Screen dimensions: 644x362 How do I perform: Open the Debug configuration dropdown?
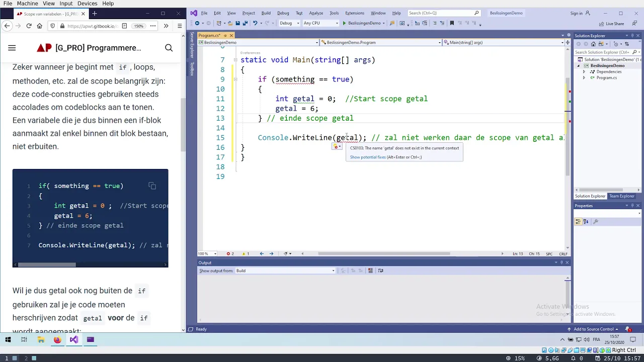[x=289, y=23]
